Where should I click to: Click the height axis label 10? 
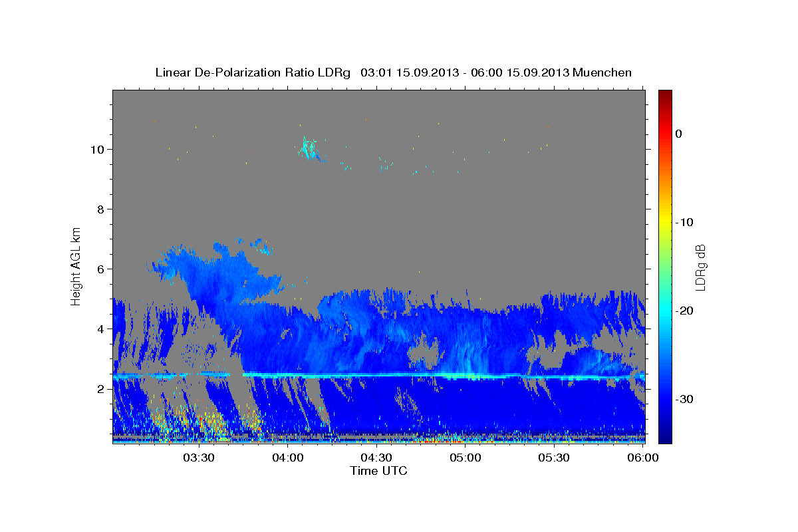tap(98, 149)
